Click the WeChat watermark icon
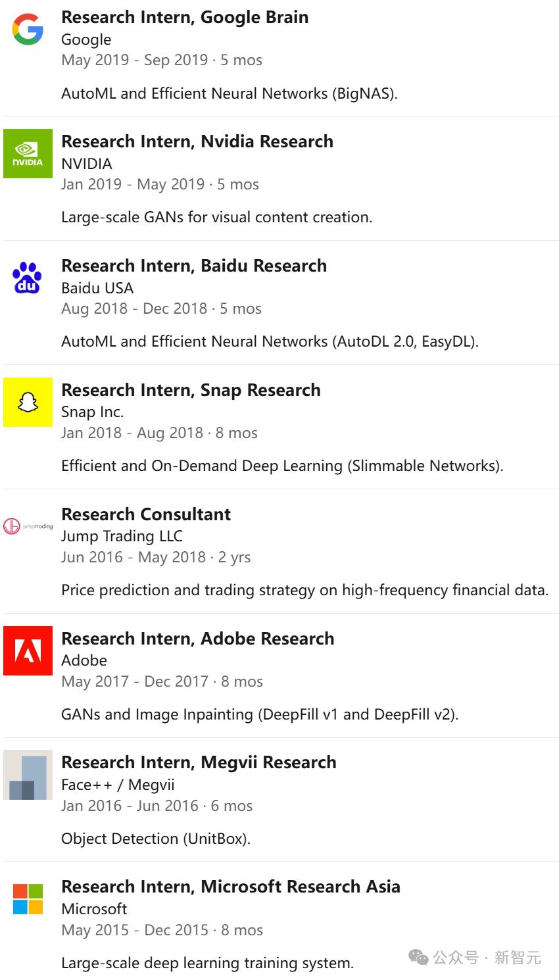The height and width of the screenshot is (980, 559). pos(418,958)
